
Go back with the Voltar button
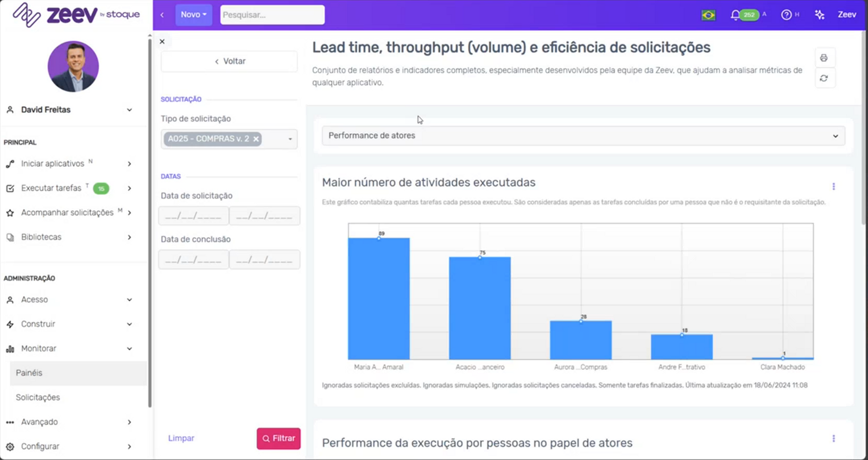pos(229,61)
